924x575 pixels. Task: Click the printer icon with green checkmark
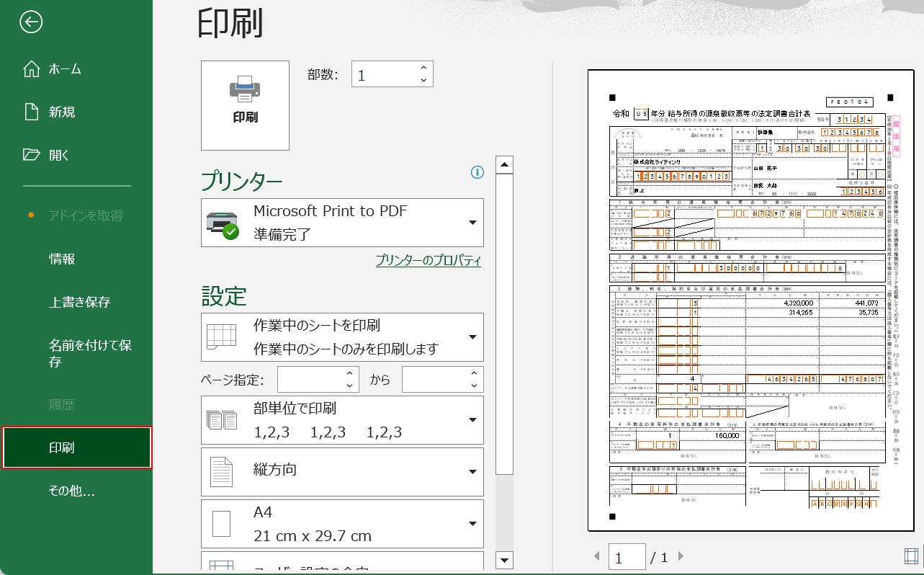pos(222,226)
